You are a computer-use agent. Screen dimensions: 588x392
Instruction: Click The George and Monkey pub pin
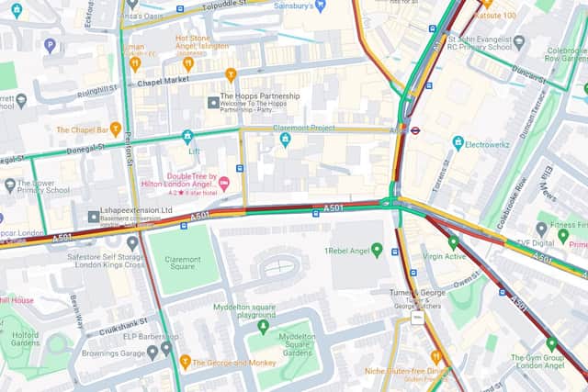[185, 362]
